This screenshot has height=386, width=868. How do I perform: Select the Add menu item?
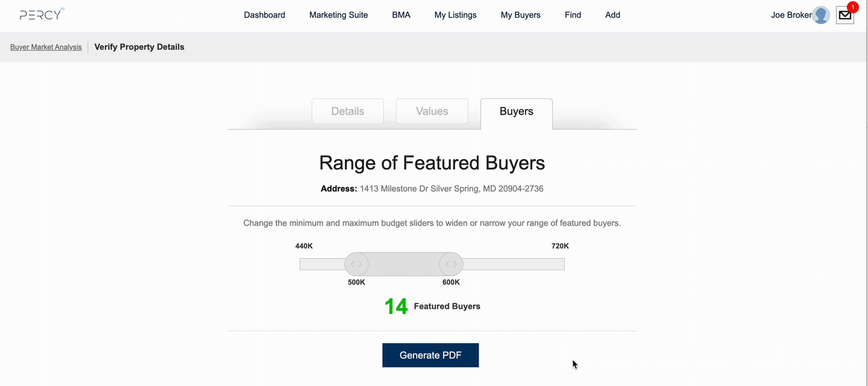click(x=612, y=15)
